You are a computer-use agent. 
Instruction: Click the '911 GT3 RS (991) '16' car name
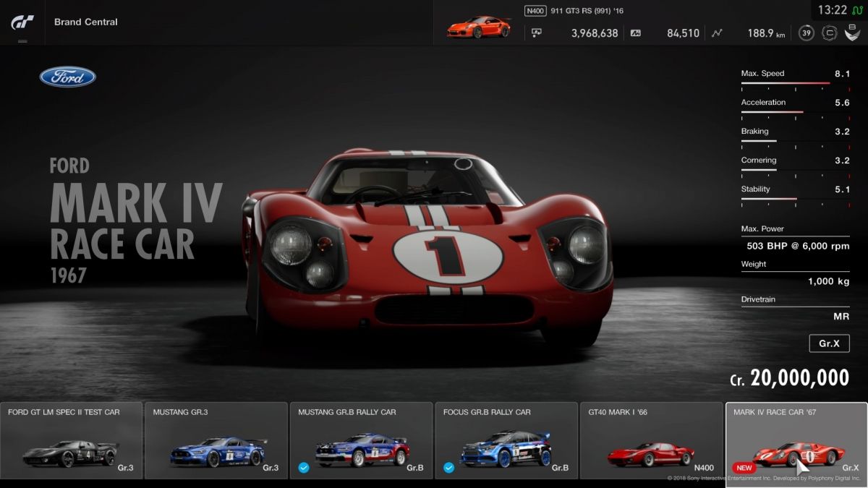[x=587, y=11]
